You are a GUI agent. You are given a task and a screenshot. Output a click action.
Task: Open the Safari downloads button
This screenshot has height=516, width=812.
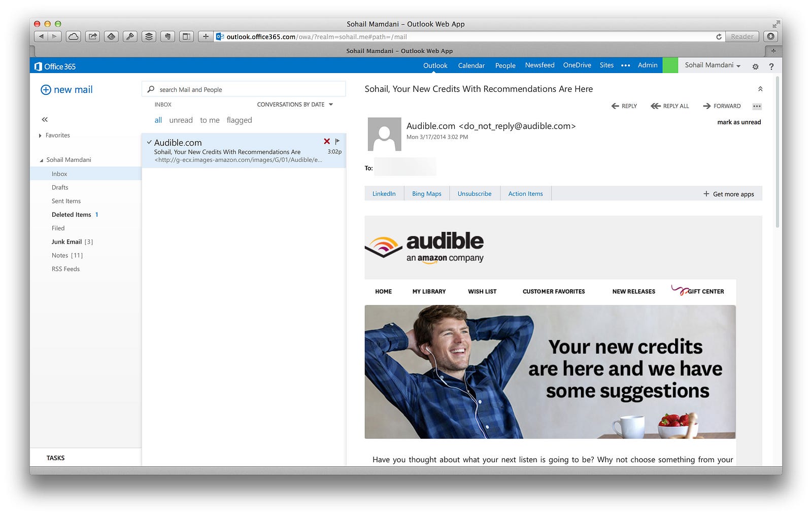coord(771,37)
